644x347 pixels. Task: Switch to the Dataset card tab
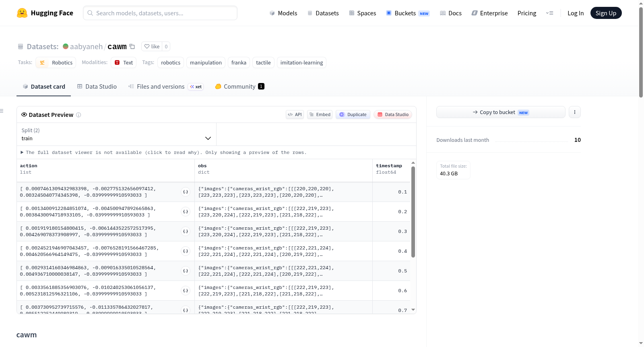point(43,87)
